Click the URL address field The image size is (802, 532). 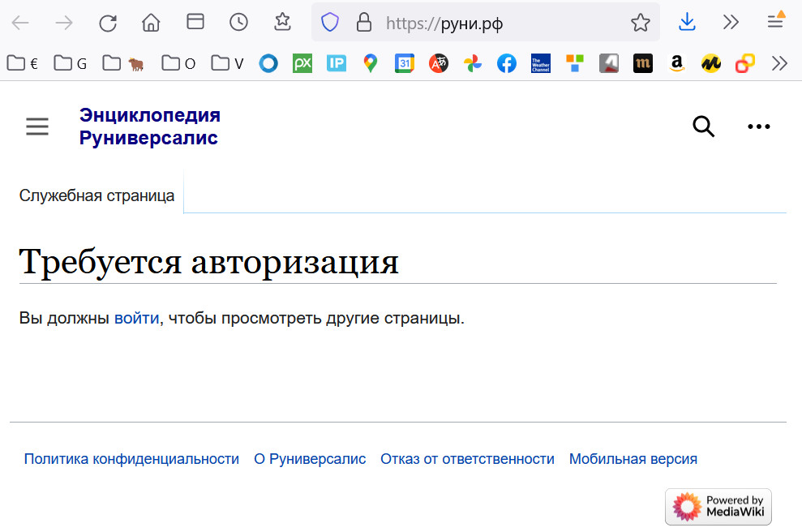[x=503, y=23]
